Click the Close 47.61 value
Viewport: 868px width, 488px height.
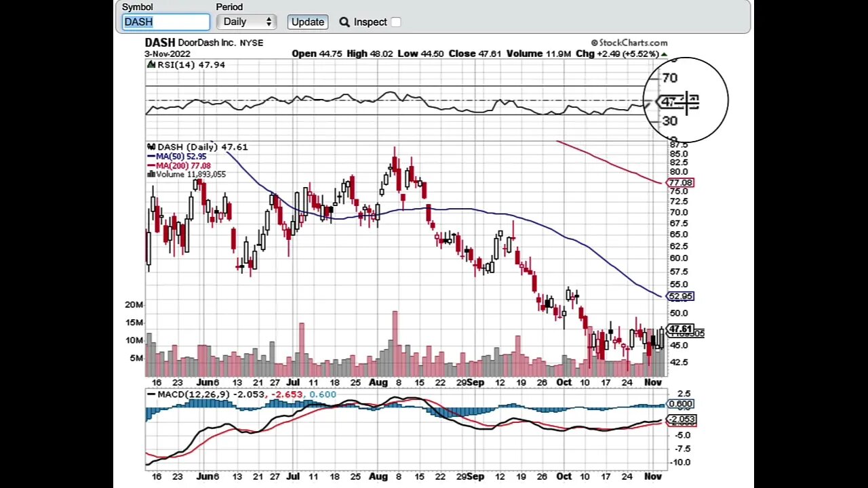(x=475, y=54)
